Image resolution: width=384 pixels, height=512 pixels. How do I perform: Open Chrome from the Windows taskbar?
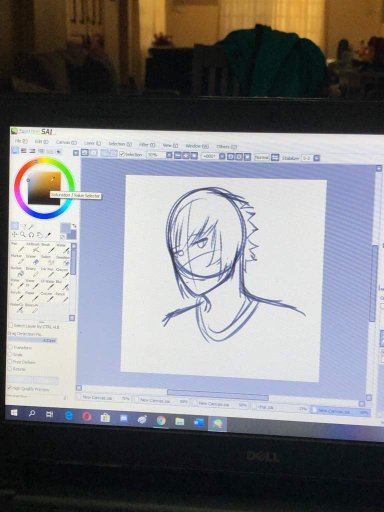161,421
